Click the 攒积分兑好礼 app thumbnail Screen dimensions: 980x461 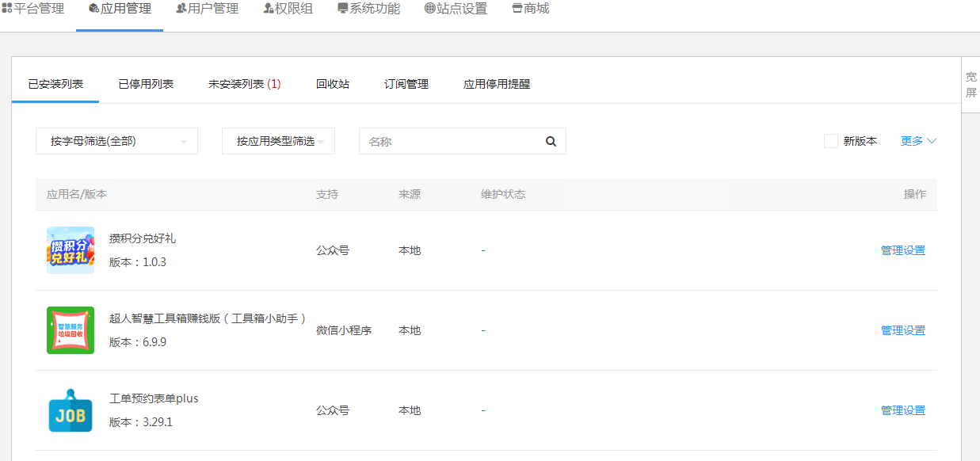pyautogui.click(x=71, y=250)
